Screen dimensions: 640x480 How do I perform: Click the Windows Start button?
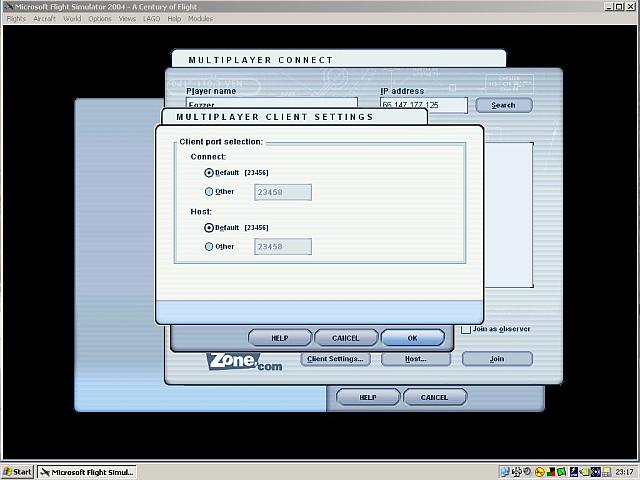tap(17, 472)
